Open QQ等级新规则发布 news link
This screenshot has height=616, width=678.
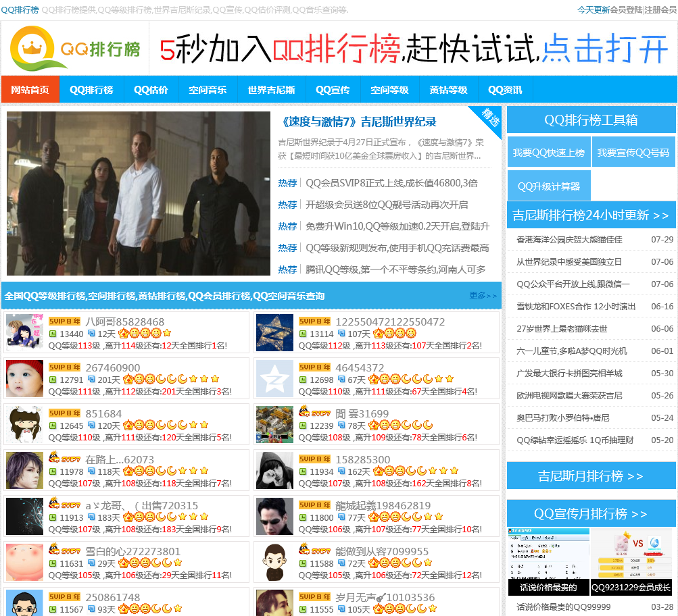click(397, 248)
